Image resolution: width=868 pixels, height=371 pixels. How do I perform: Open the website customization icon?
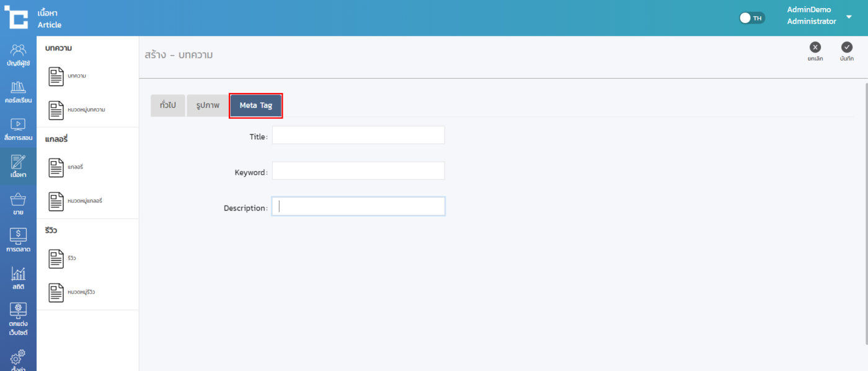coord(19,310)
